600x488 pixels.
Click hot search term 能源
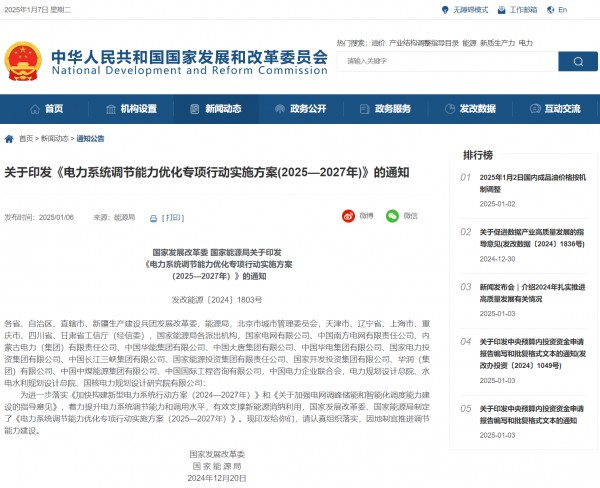[x=469, y=43]
